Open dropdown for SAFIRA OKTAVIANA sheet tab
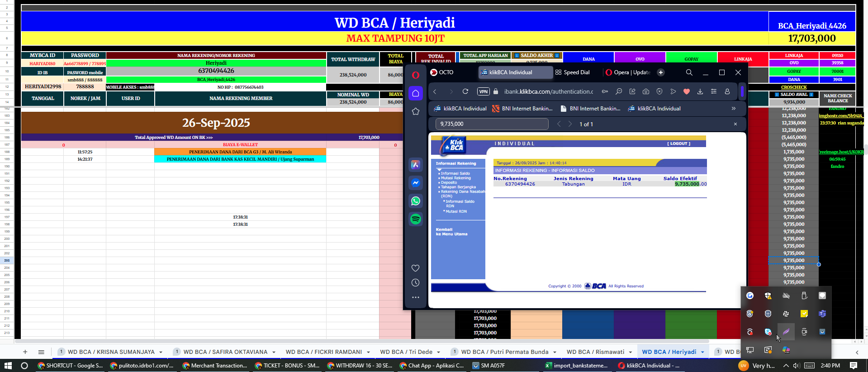 click(x=274, y=352)
